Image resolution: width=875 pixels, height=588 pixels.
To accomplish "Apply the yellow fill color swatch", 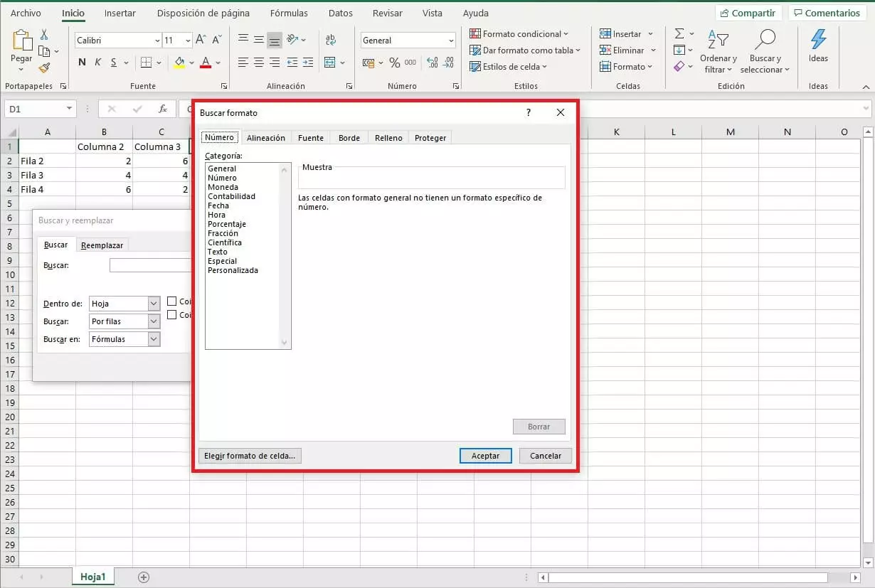I will (x=179, y=63).
